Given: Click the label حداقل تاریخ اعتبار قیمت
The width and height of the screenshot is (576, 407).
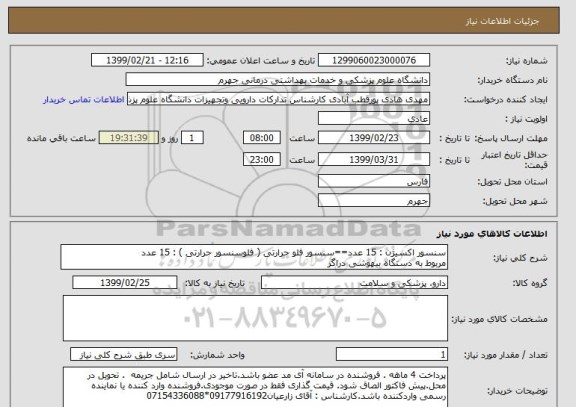Looking at the screenshot, I should [514, 160].
